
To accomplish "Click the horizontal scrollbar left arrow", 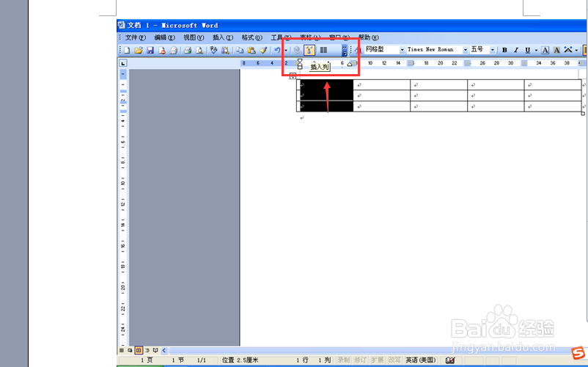I will pos(164,351).
